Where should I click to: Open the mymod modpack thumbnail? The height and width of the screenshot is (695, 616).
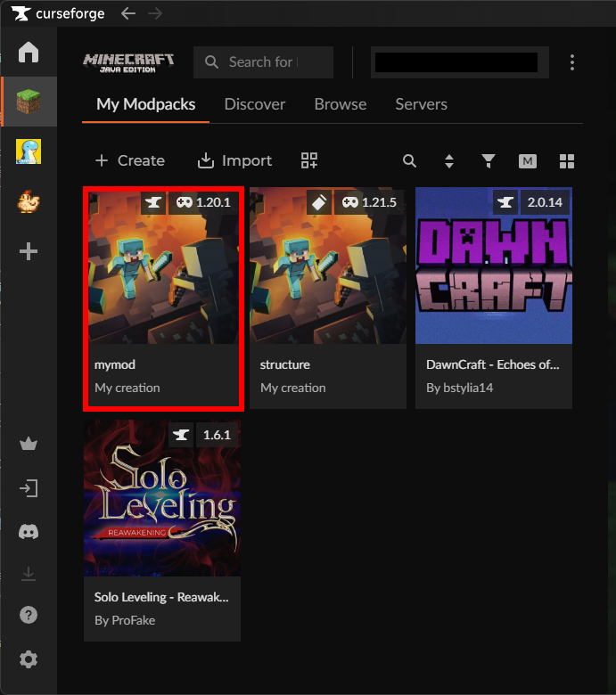(163, 266)
